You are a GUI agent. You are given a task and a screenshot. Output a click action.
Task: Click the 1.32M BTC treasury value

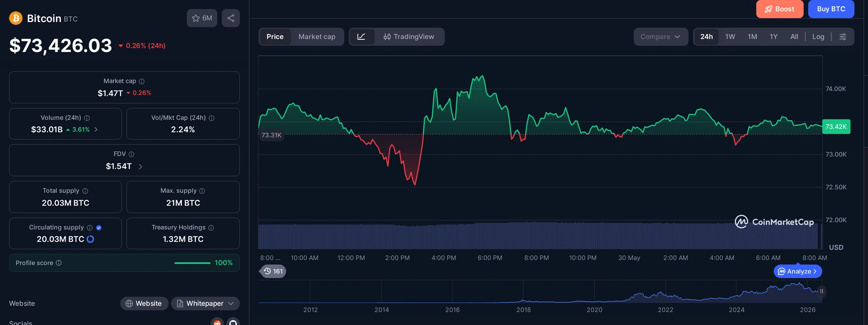pyautogui.click(x=183, y=239)
